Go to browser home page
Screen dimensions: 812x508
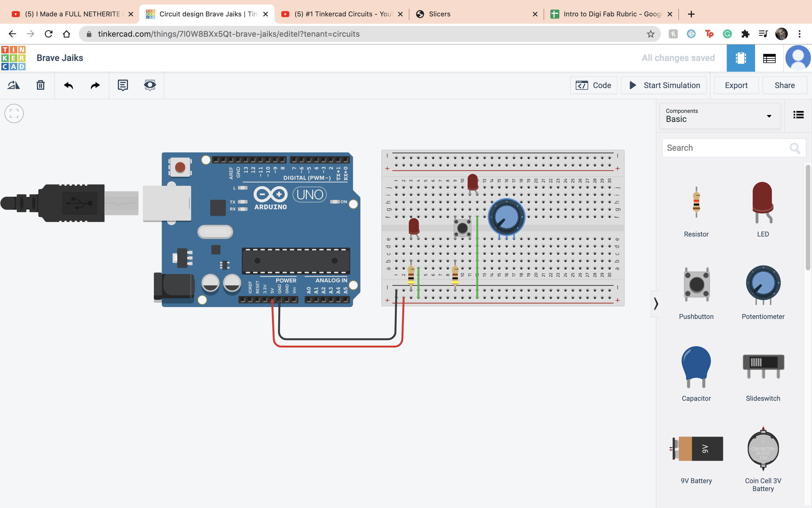(x=67, y=34)
